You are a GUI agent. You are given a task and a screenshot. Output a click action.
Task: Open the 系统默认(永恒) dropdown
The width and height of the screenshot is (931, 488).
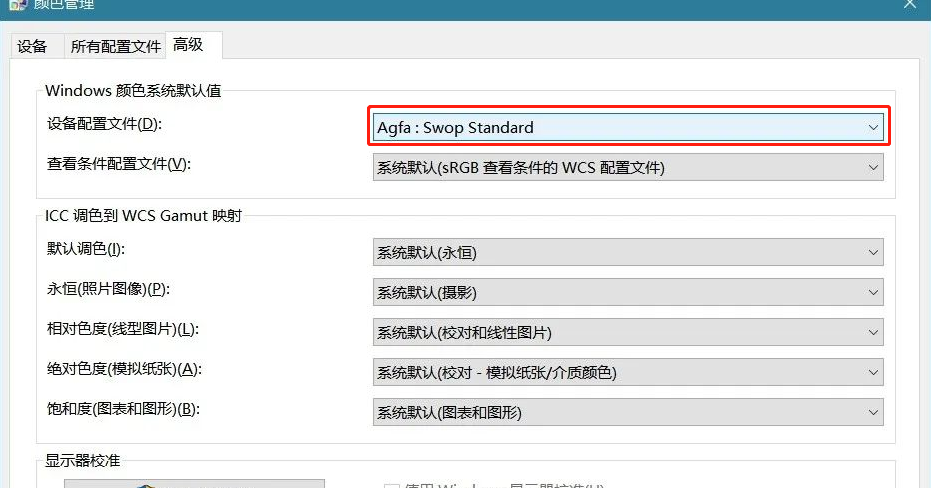(627, 252)
